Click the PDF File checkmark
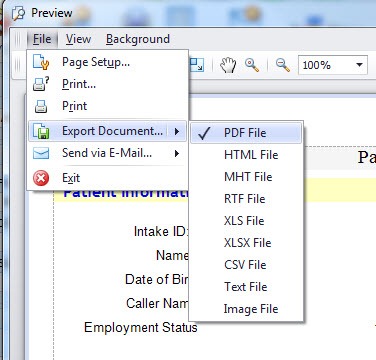 click(x=204, y=133)
